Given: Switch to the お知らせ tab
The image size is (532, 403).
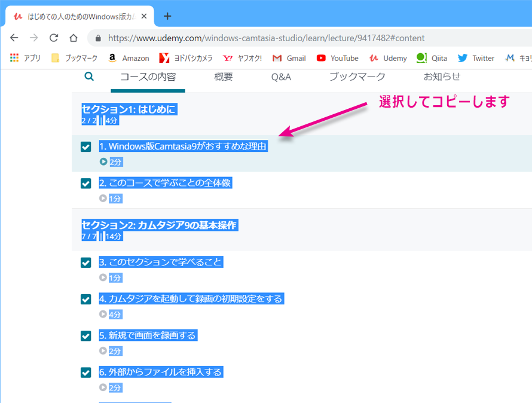Looking at the screenshot, I should click(442, 77).
